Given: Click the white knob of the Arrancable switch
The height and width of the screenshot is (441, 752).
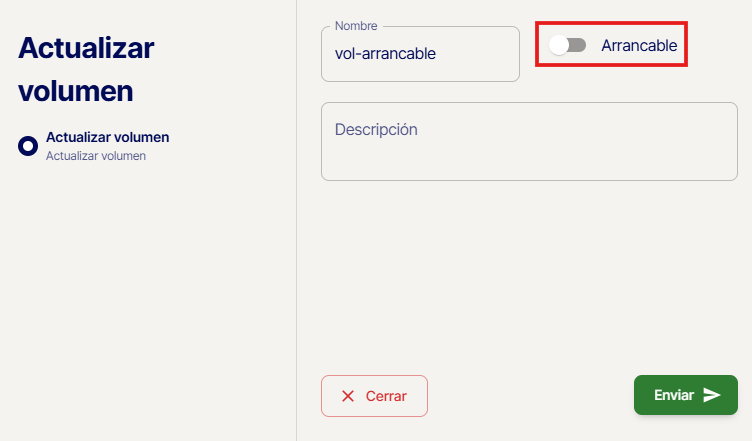Looking at the screenshot, I should [x=559, y=45].
